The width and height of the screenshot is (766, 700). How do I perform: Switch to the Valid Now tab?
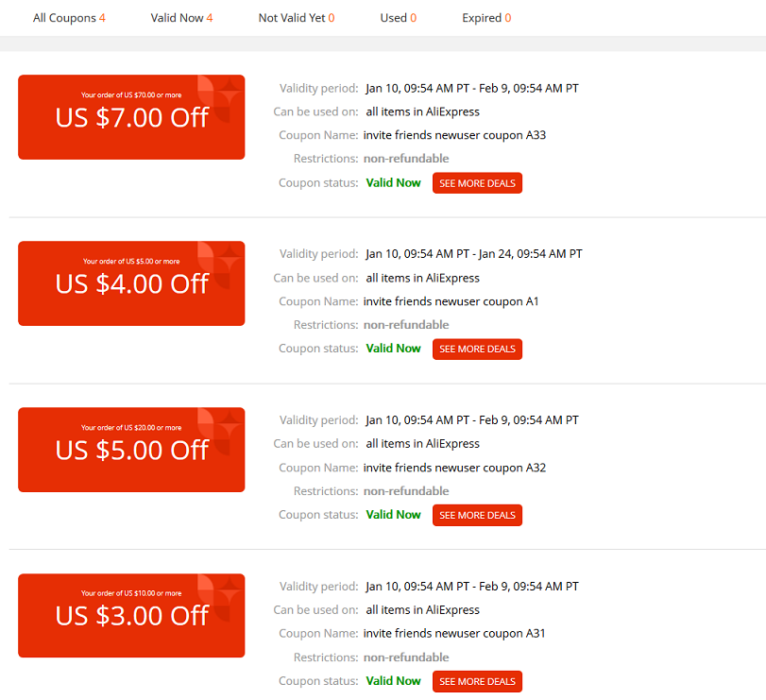tap(181, 18)
